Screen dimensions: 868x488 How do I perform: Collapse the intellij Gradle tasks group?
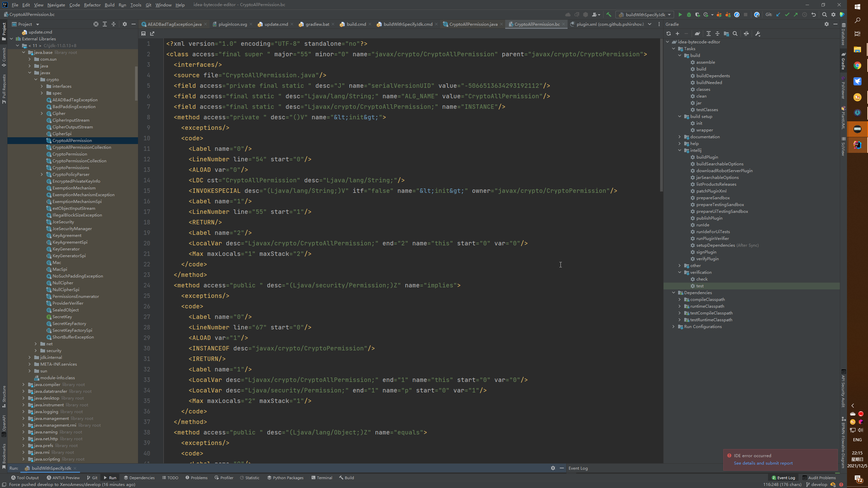tap(679, 150)
